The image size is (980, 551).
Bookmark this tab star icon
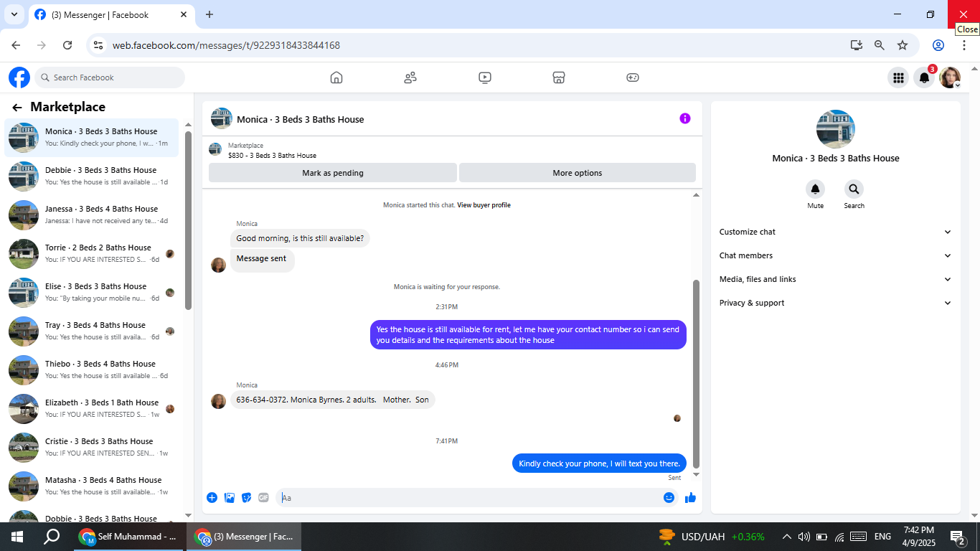point(903,45)
